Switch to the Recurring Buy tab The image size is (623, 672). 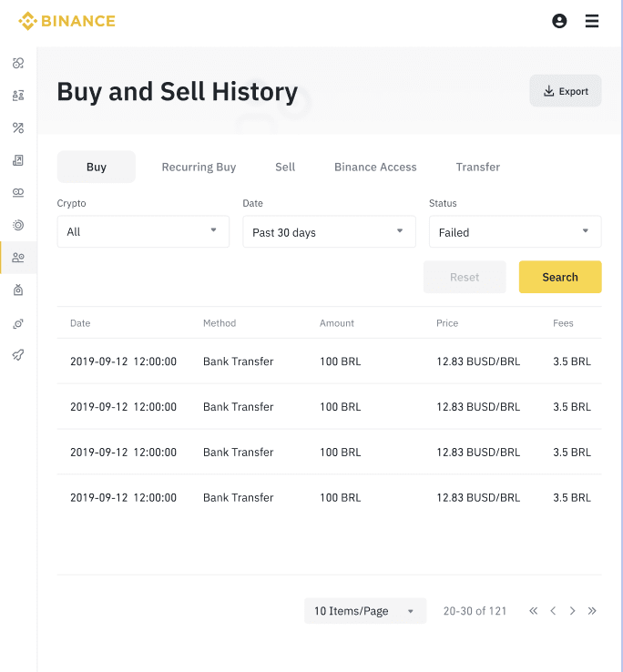click(x=199, y=167)
